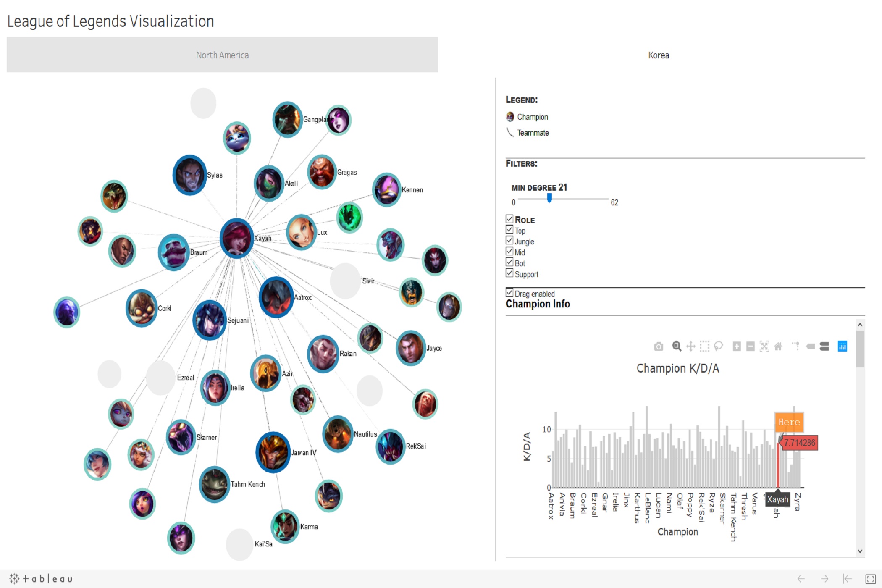Activate the Pan tool in chart toolbar
Viewport: 882px width, 588px height.
[x=690, y=346]
